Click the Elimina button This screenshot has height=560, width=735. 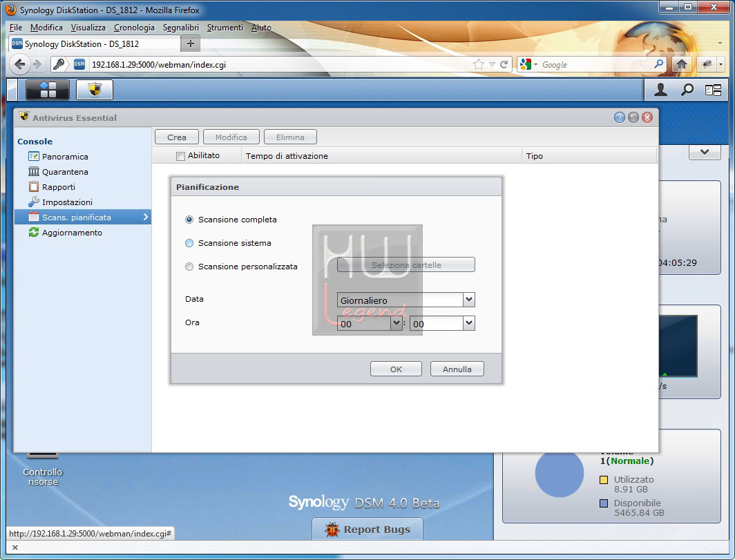(290, 137)
